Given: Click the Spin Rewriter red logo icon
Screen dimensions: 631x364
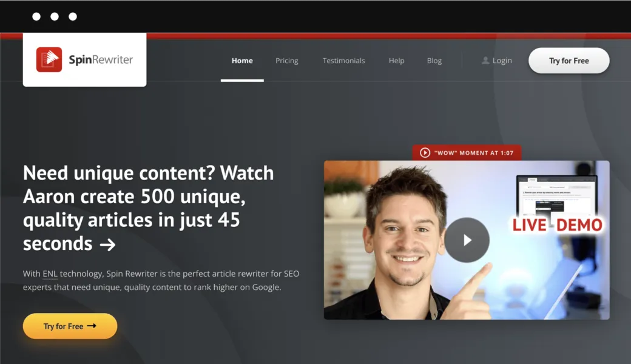Looking at the screenshot, I should click(49, 59).
